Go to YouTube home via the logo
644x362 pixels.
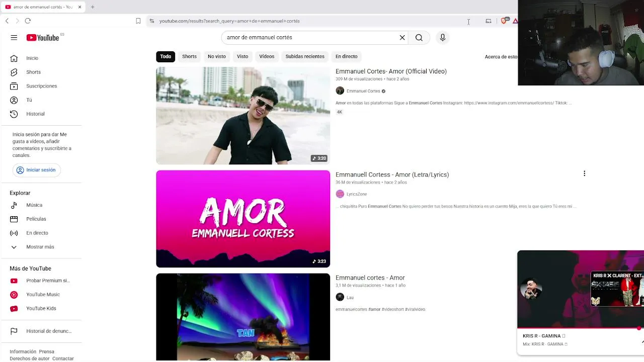coord(43,38)
